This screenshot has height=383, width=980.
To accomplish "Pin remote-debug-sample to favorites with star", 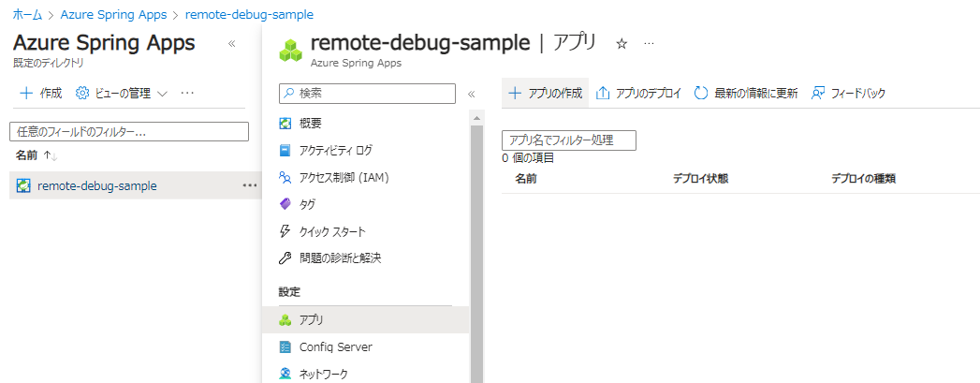I will (x=622, y=44).
